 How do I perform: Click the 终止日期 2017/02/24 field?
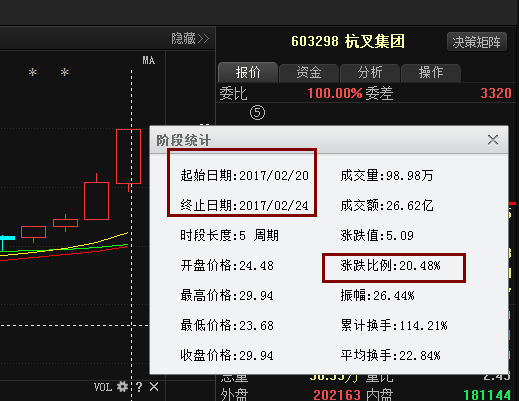[x=245, y=205]
